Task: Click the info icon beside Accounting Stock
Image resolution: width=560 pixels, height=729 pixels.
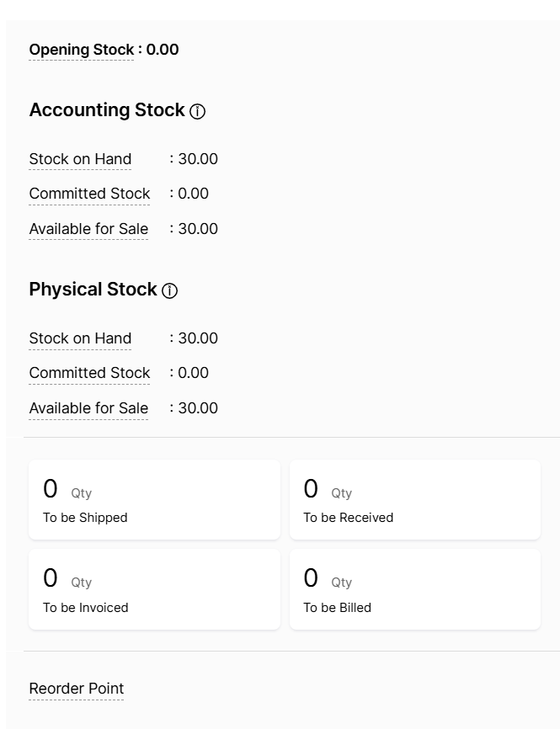Action: click(x=198, y=112)
